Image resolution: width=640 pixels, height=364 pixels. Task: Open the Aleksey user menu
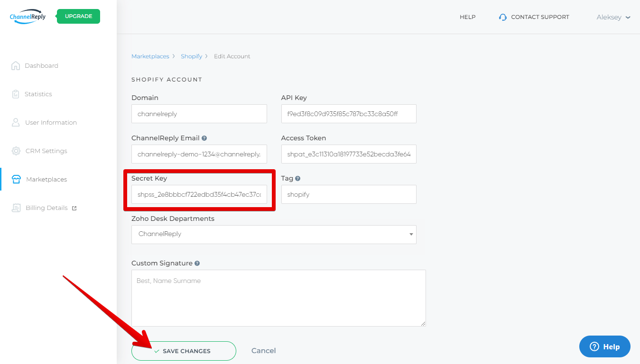[x=613, y=17]
